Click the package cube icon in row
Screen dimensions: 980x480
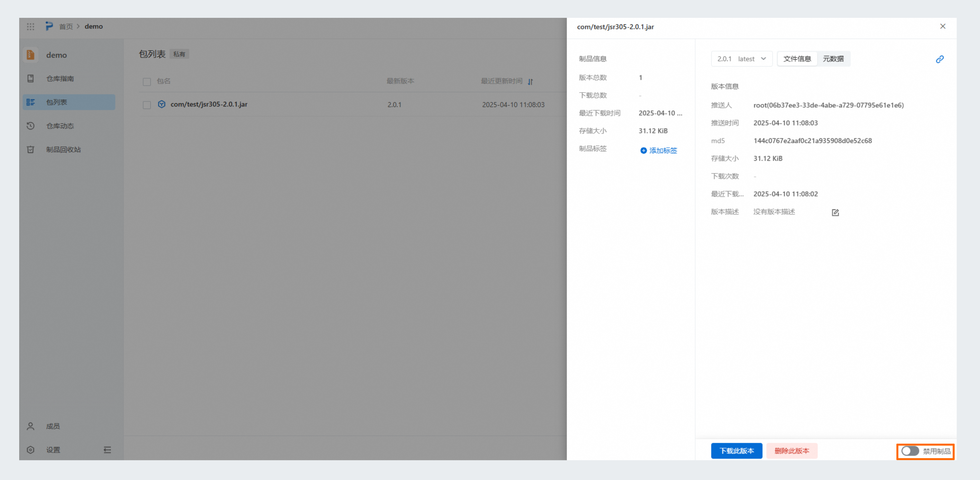pos(162,104)
